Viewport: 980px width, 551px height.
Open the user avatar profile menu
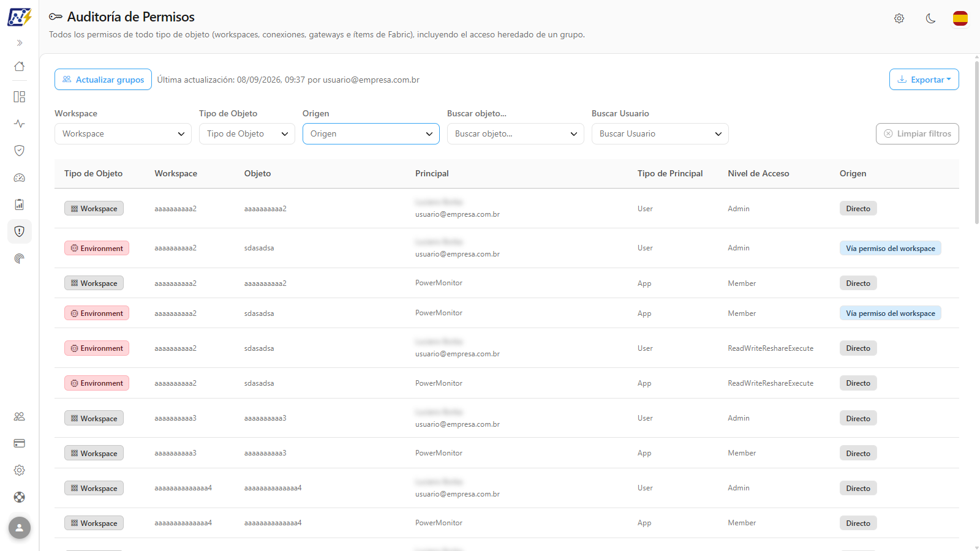click(x=20, y=528)
